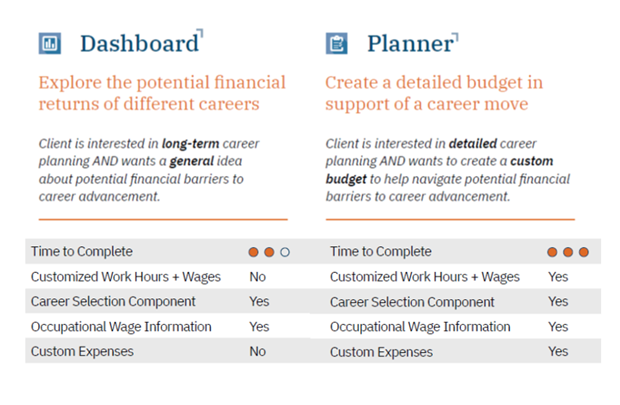Click the Planner clipboard icon
This screenshot has width=620, height=405.
(x=337, y=44)
